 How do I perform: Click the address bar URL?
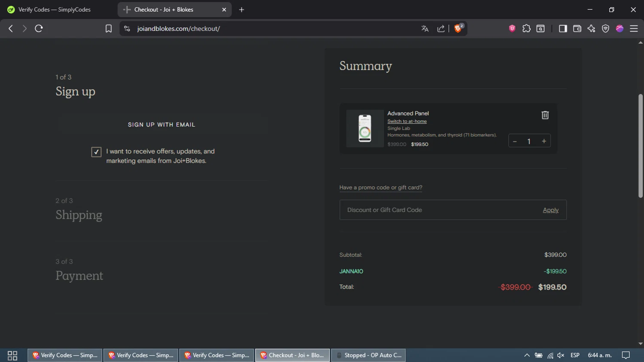pyautogui.click(x=179, y=28)
